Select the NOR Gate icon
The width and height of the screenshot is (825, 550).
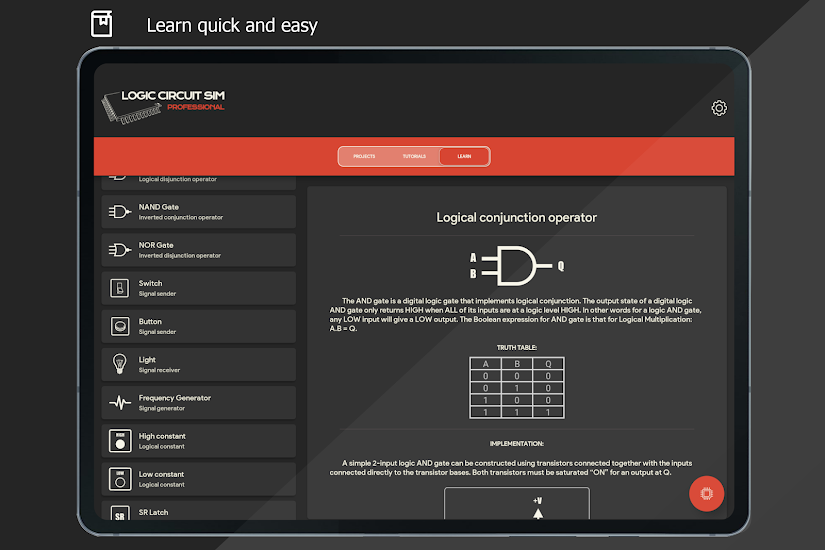coord(119,250)
